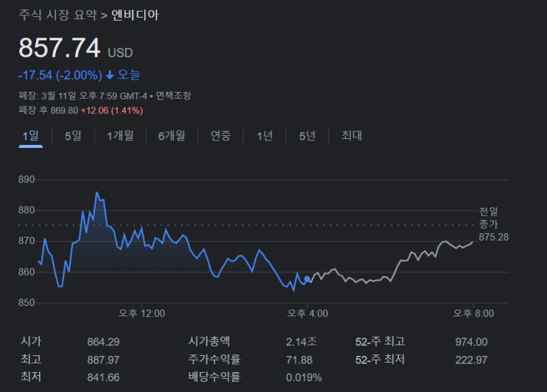Click the 52-주 최저 value 222.97

471,360
